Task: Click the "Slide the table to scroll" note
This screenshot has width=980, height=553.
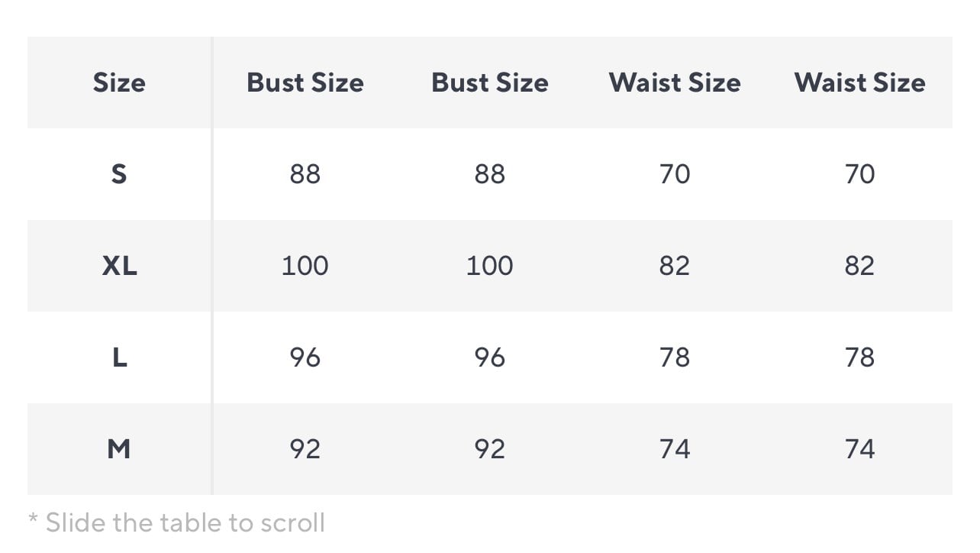Action: (x=177, y=523)
